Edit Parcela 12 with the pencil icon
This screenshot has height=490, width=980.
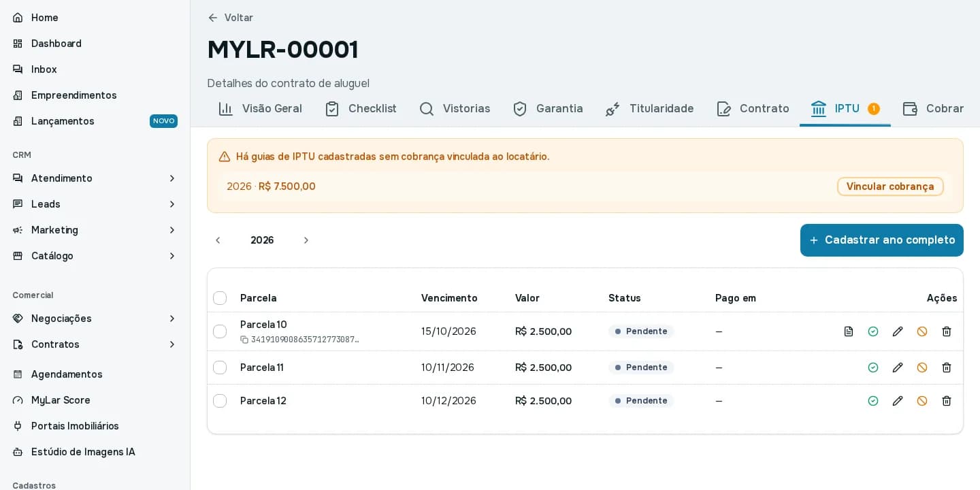pos(898,401)
